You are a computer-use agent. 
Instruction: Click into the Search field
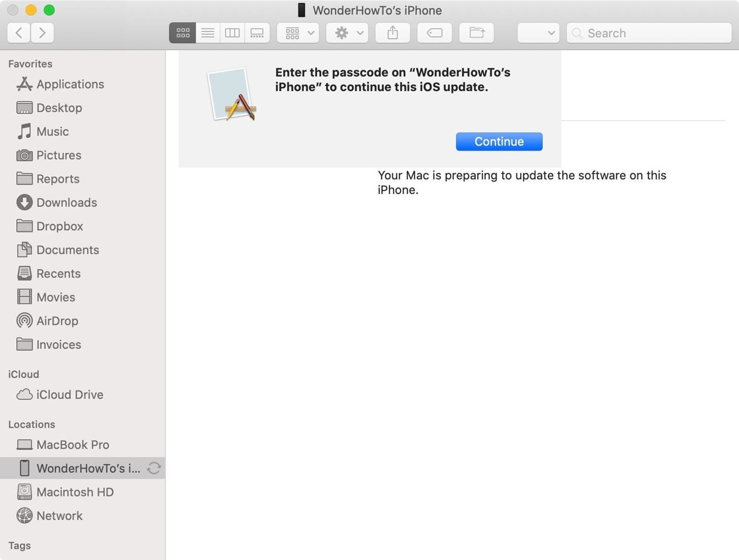point(655,33)
